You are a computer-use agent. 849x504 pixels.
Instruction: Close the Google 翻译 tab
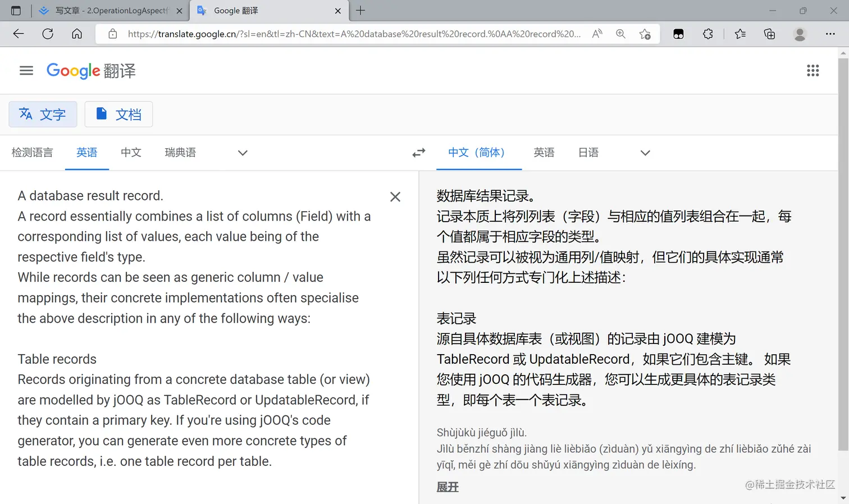coord(337,11)
